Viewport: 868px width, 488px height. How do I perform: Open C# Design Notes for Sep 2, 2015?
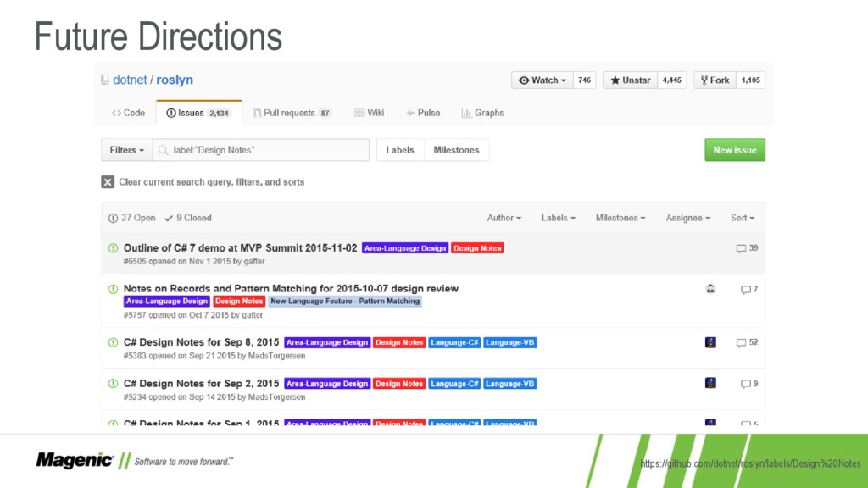click(201, 384)
